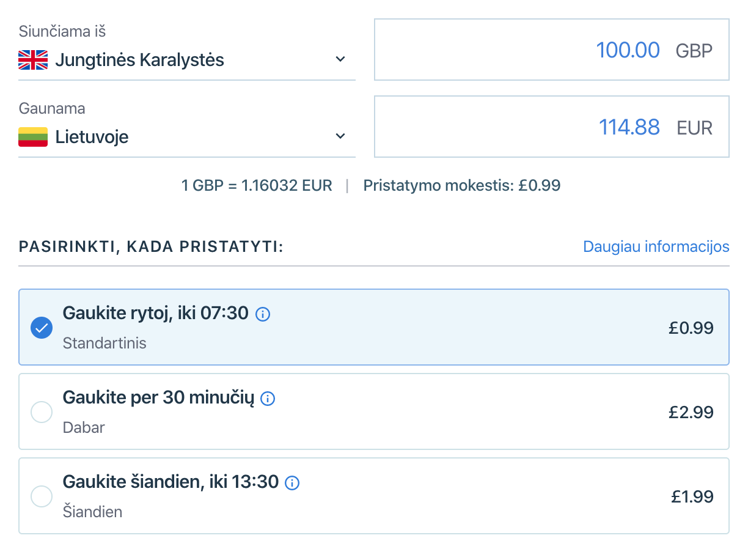Click the 'Pristatymo mokestis: £0.99' fee text
The width and height of the screenshot is (748, 560).
(x=461, y=185)
